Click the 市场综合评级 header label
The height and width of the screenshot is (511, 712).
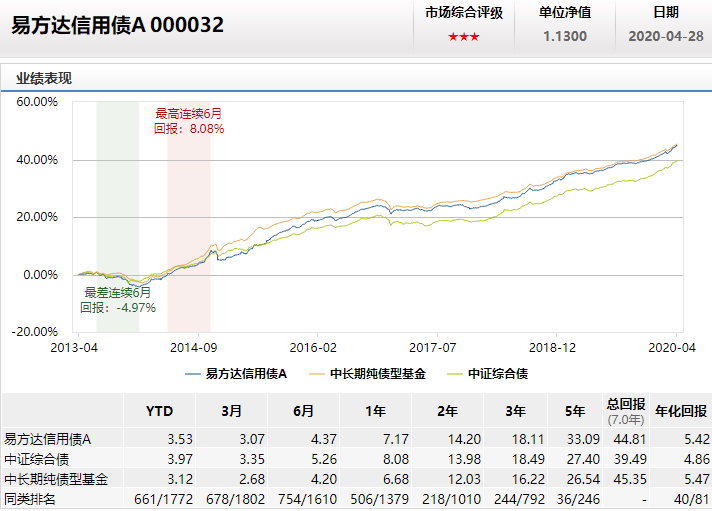pyautogui.click(x=464, y=13)
